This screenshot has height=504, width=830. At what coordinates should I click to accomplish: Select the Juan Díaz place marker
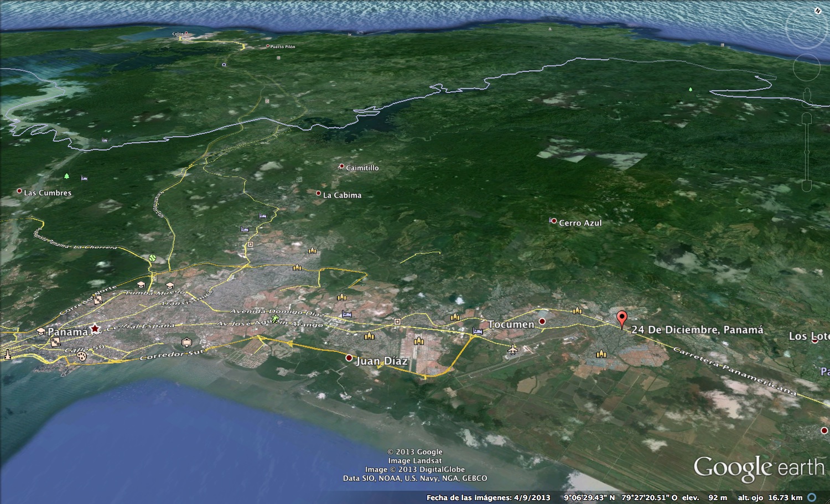349,358
